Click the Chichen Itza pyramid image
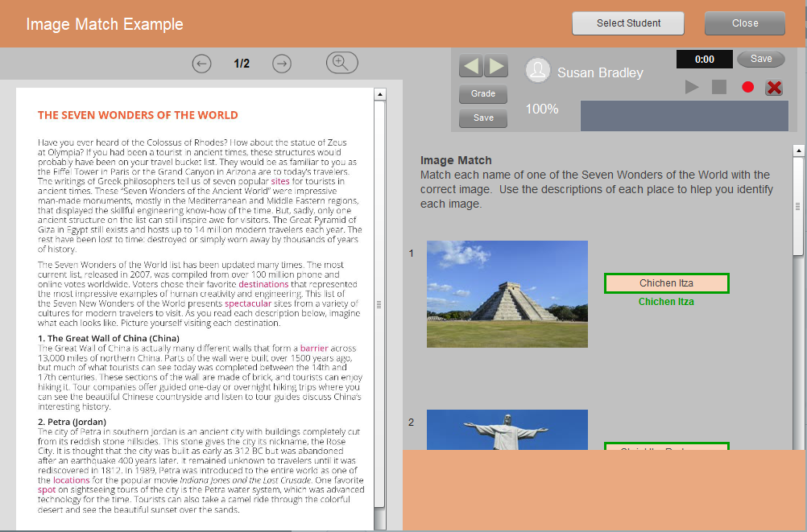807x532 pixels. pos(507,294)
